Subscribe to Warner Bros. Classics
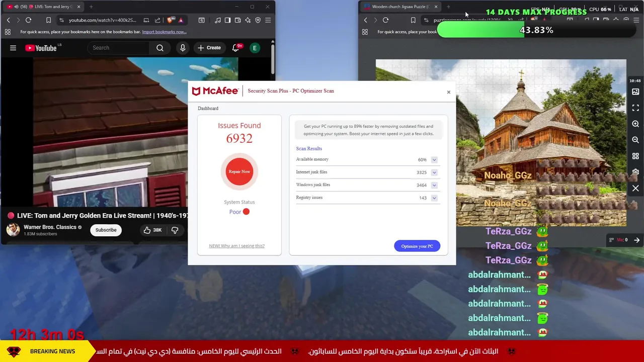The height and width of the screenshot is (362, 644). [106, 230]
